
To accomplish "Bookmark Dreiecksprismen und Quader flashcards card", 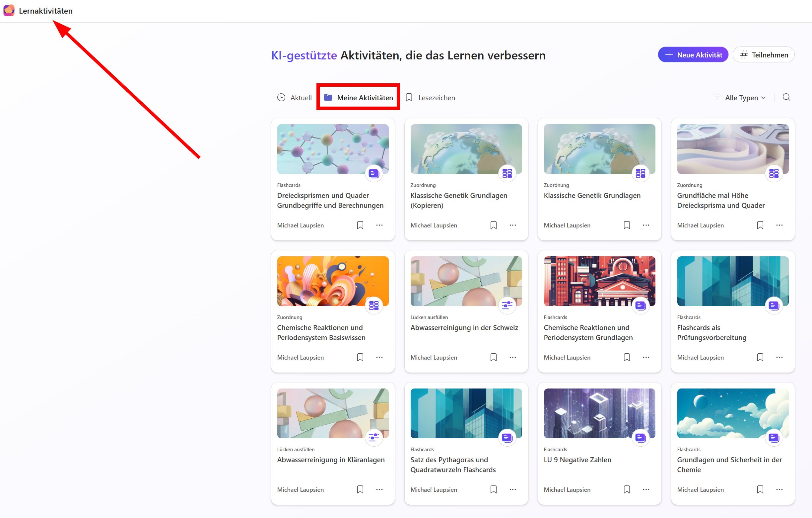I will click(360, 225).
